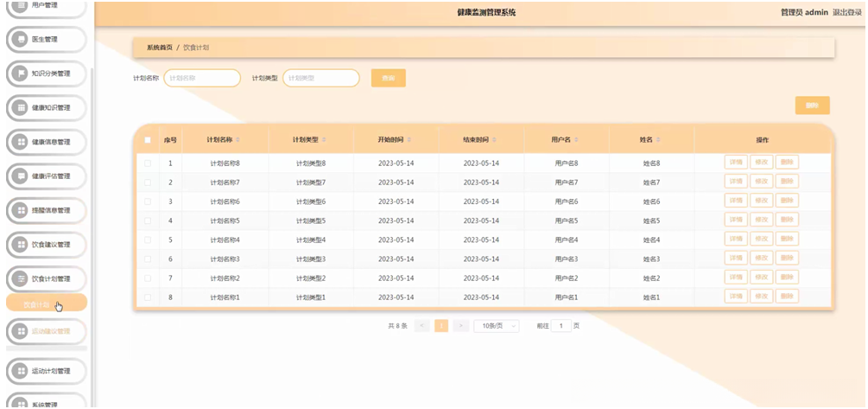Select the 饮食计划 submenu item

(x=47, y=303)
